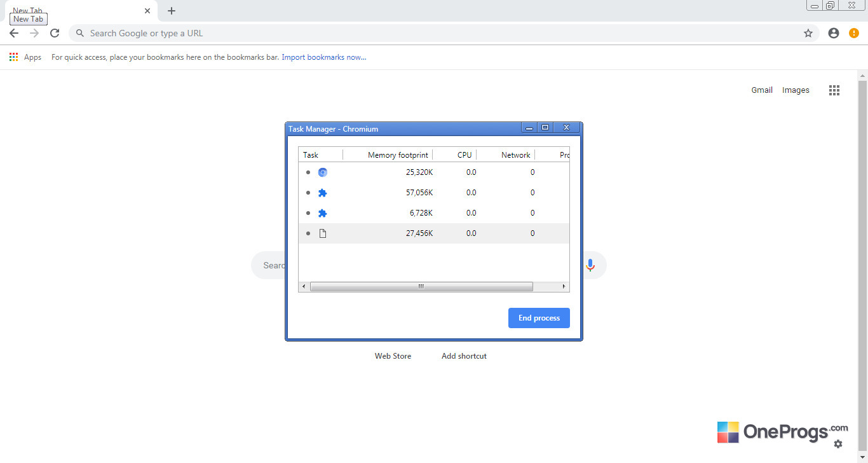Open the profile avatar icon
The width and height of the screenshot is (868, 463).
pyautogui.click(x=834, y=33)
